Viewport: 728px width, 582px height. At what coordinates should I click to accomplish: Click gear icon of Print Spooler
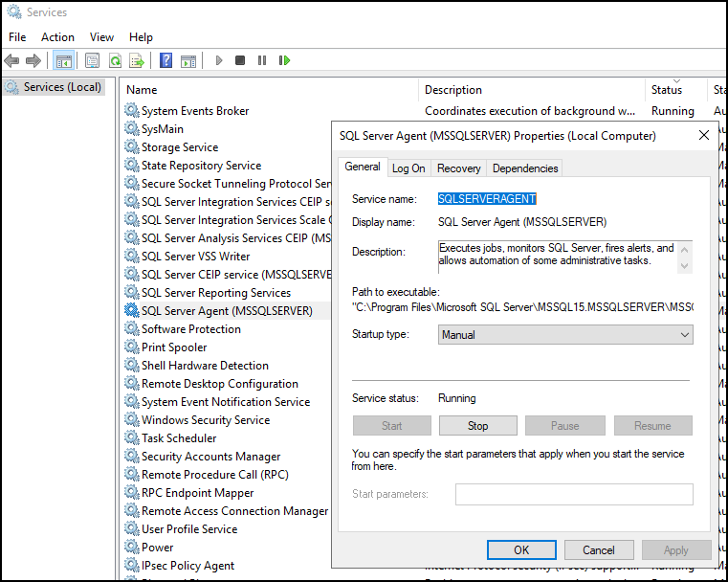[132, 347]
